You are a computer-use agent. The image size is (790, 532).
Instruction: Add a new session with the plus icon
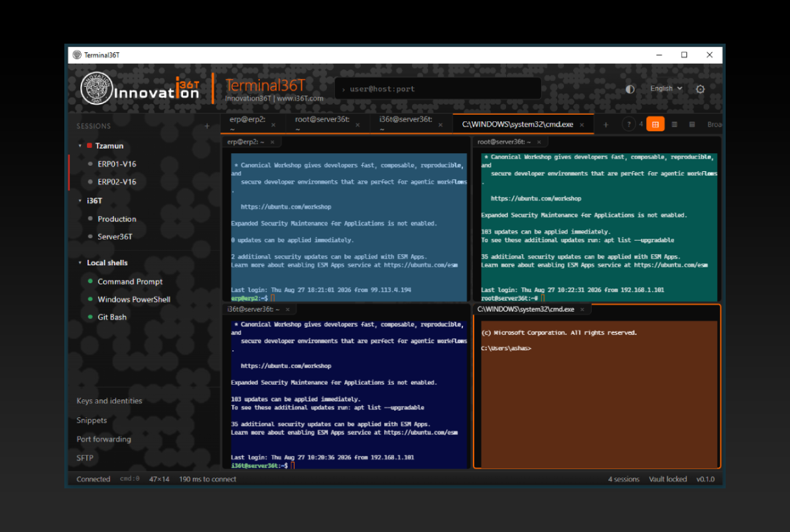point(207,126)
